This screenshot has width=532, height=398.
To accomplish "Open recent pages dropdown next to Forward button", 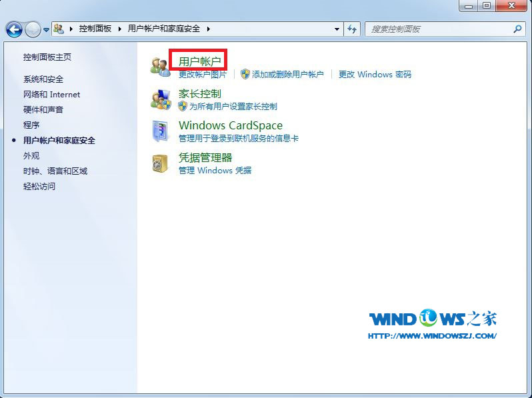I will click(x=46, y=30).
